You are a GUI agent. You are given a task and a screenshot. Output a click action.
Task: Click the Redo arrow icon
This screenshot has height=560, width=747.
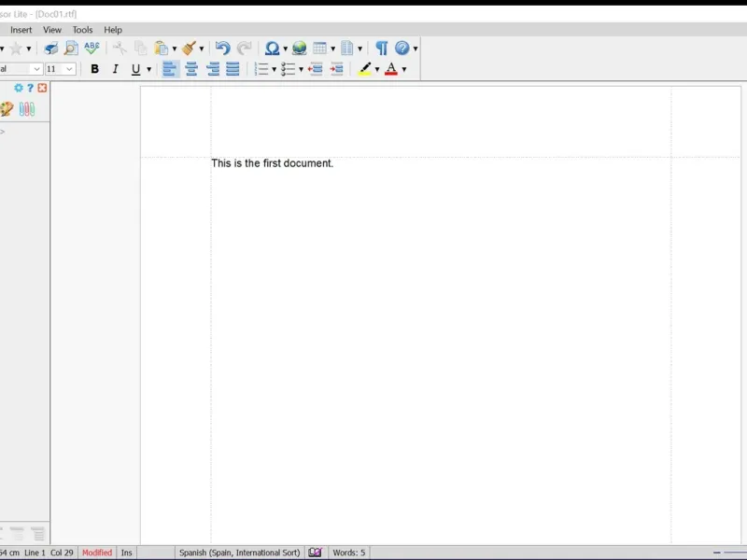(244, 49)
